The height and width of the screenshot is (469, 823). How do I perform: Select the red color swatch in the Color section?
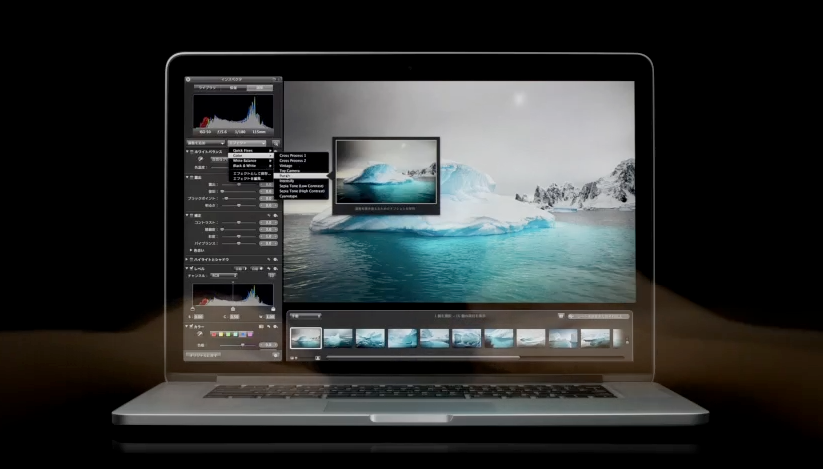[215, 335]
